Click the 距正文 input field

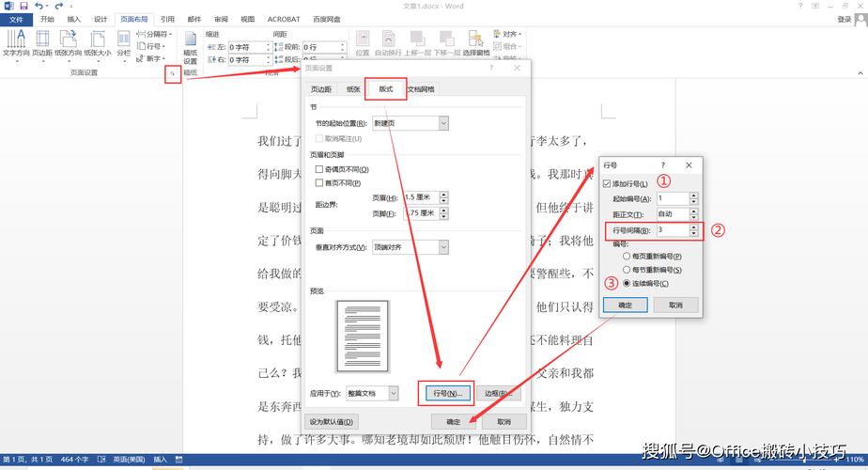pyautogui.click(x=673, y=214)
